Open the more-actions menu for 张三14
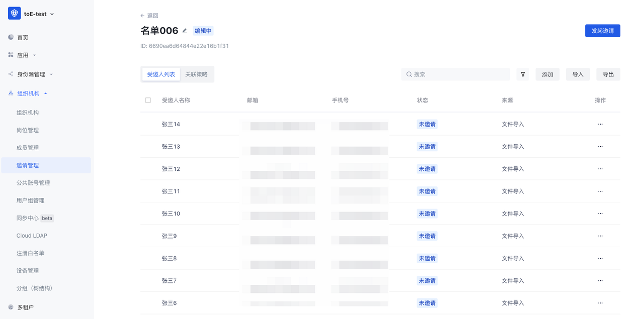The width and height of the screenshot is (644, 319). pyautogui.click(x=600, y=124)
